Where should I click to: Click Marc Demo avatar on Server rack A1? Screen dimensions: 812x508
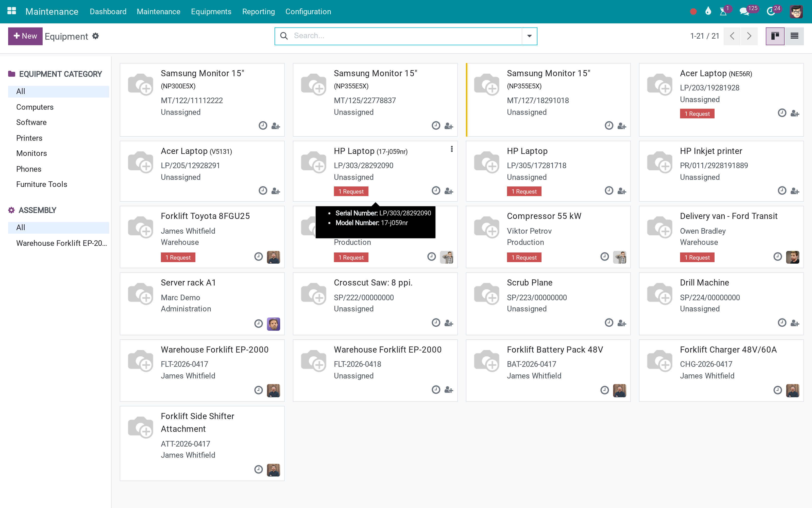(274, 324)
